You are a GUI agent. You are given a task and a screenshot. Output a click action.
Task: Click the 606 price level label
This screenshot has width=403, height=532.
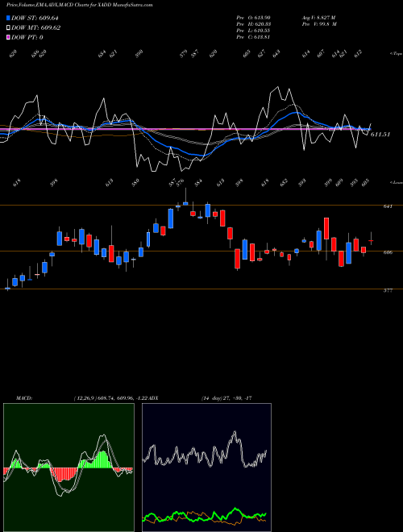(388, 252)
